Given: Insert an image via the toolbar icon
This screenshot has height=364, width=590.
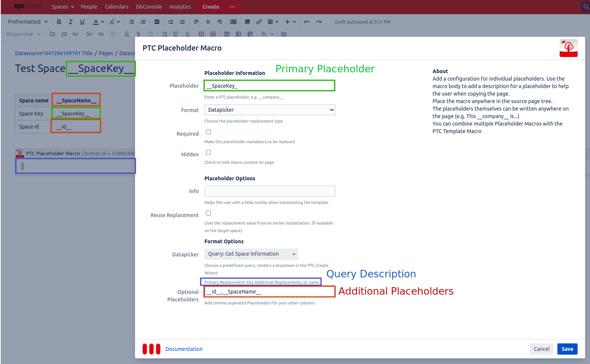Looking at the screenshot, I should tap(247, 22).
